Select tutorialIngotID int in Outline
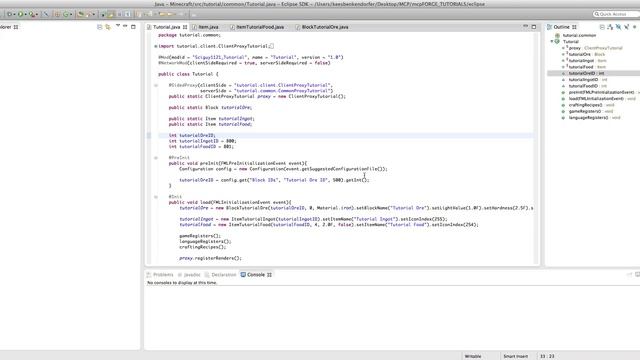640x360 pixels. pos(585,80)
